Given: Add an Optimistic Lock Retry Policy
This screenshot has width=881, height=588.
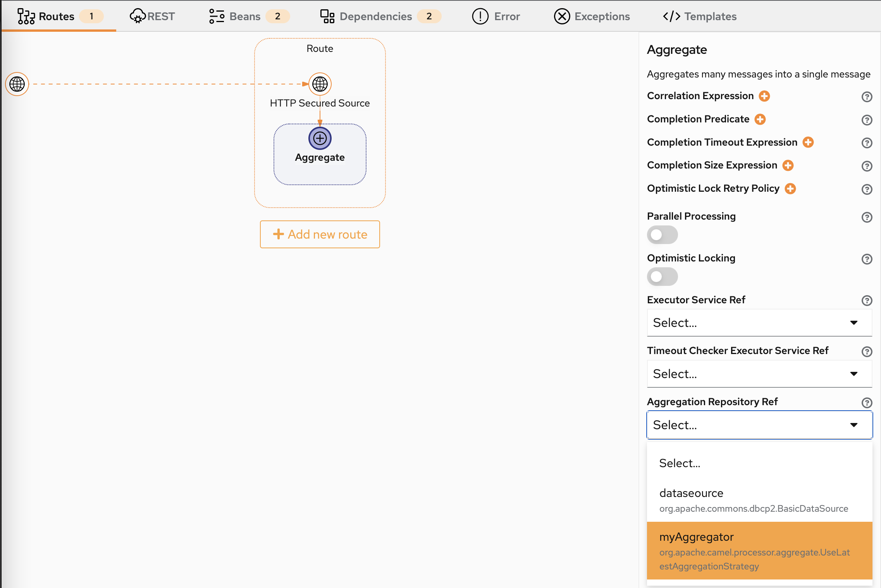Looking at the screenshot, I should point(791,189).
